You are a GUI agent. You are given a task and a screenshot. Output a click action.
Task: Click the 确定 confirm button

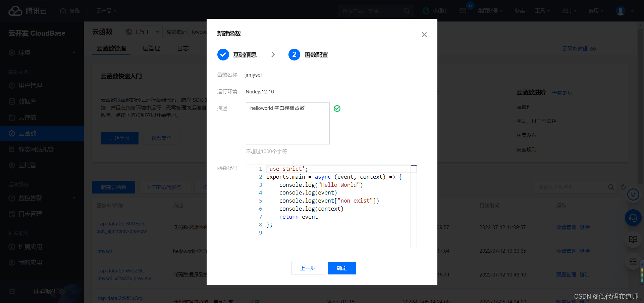click(x=342, y=268)
